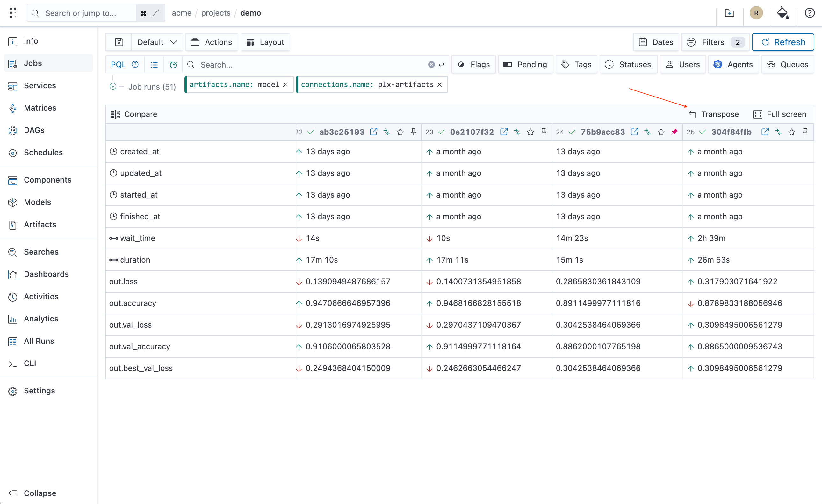Open run 0e2107f32 external link icon
Viewport: 822px width, 504px height.
[x=504, y=132]
